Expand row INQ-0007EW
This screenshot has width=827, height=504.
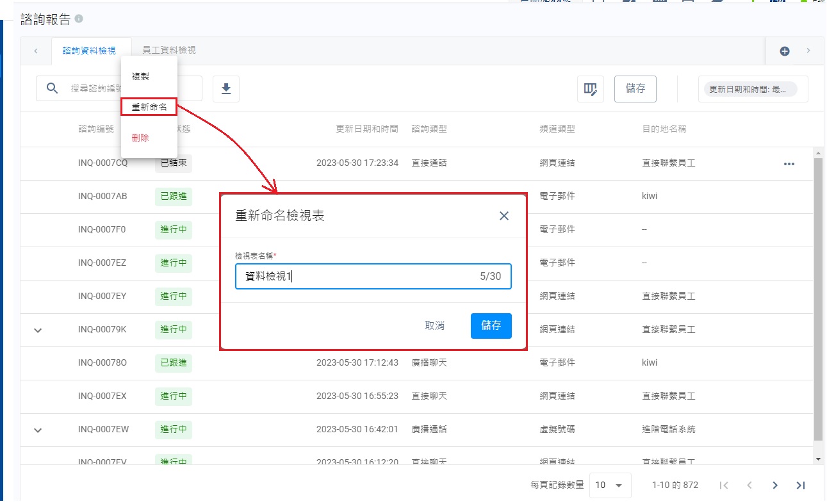(38, 430)
